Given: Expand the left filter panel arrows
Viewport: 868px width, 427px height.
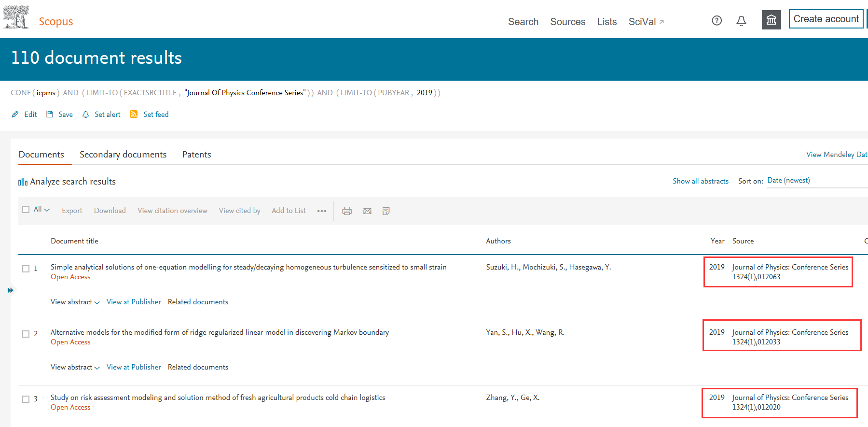Looking at the screenshot, I should [11, 290].
